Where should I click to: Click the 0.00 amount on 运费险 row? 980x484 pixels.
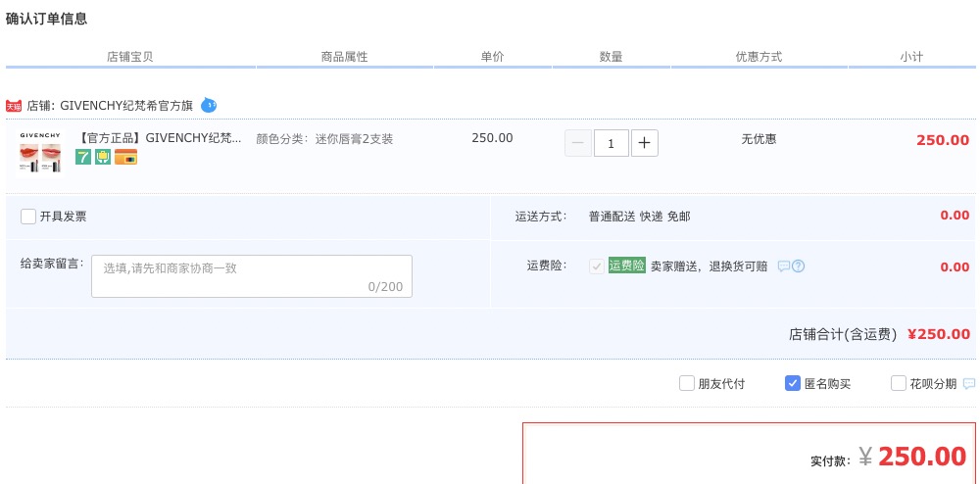955,267
